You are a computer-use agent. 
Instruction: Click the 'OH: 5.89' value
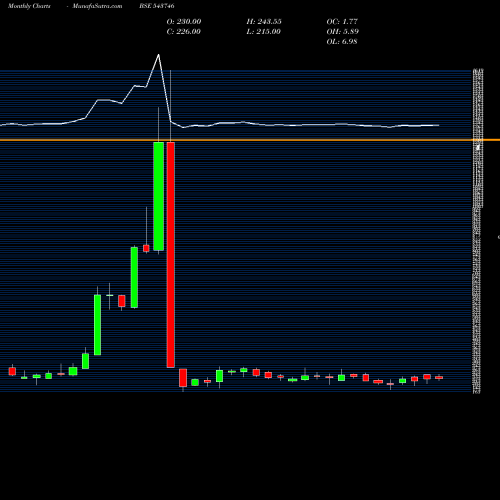pyautogui.click(x=342, y=31)
